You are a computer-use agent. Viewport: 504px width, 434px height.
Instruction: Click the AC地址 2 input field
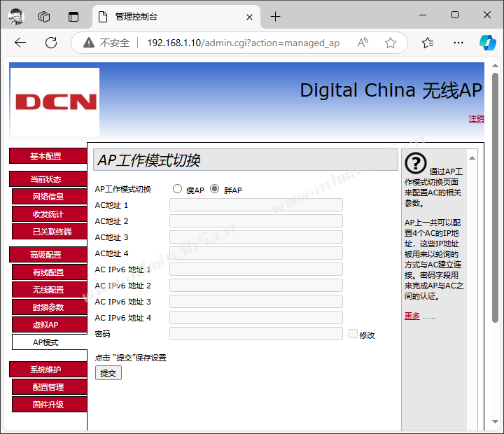pos(256,221)
